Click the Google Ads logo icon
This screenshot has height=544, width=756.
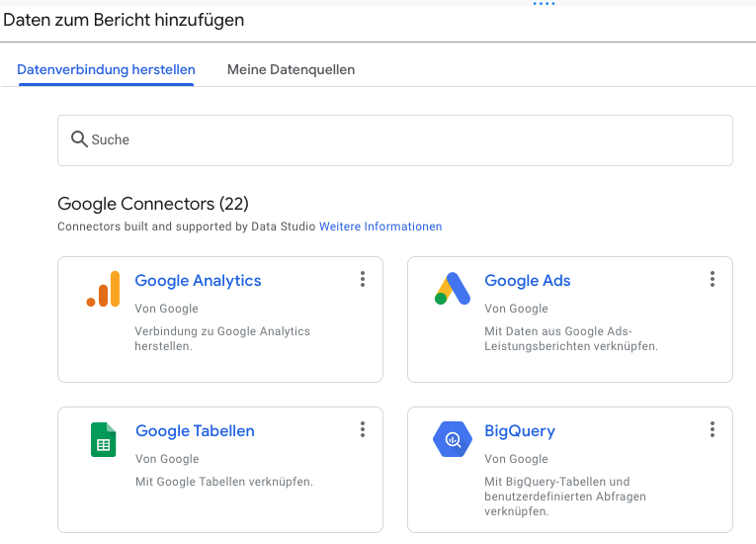pos(453,289)
